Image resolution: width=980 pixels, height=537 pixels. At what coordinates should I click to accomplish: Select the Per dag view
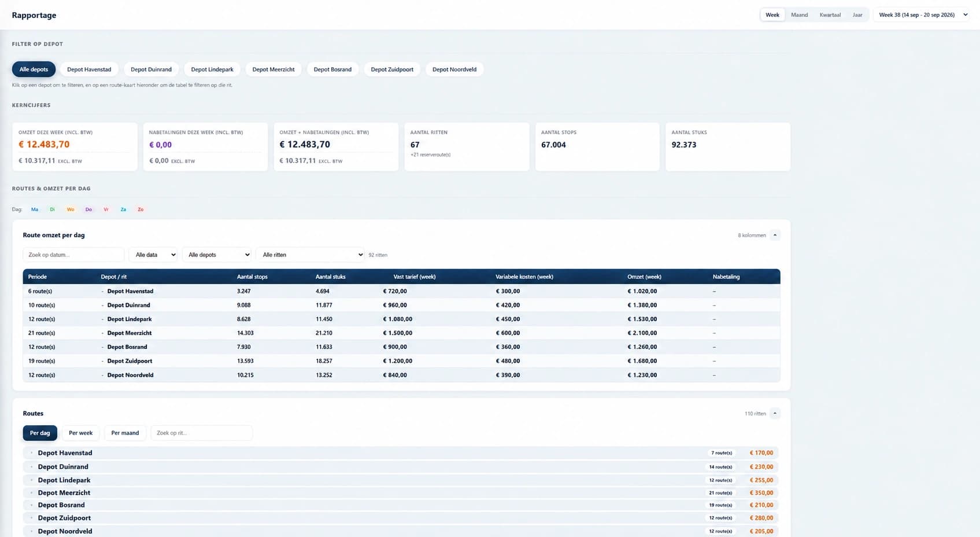[x=40, y=433]
